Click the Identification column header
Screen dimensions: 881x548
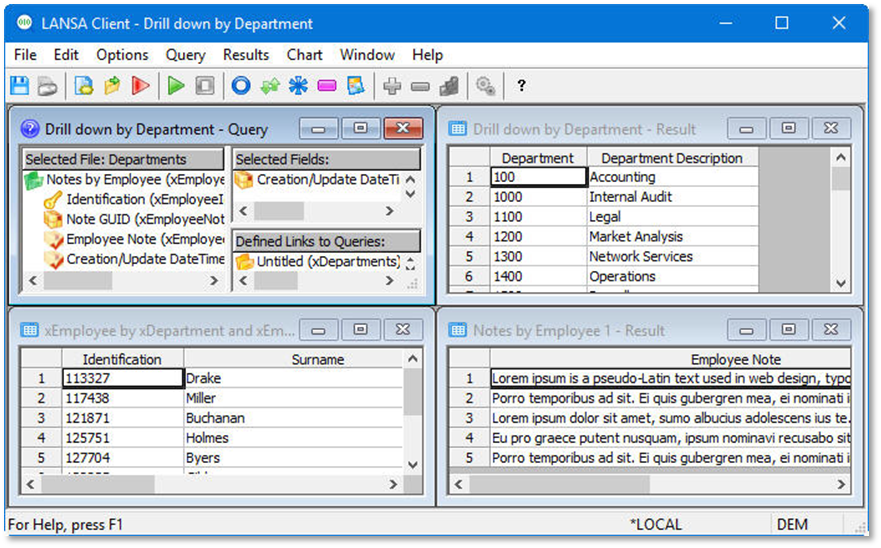tap(122, 359)
